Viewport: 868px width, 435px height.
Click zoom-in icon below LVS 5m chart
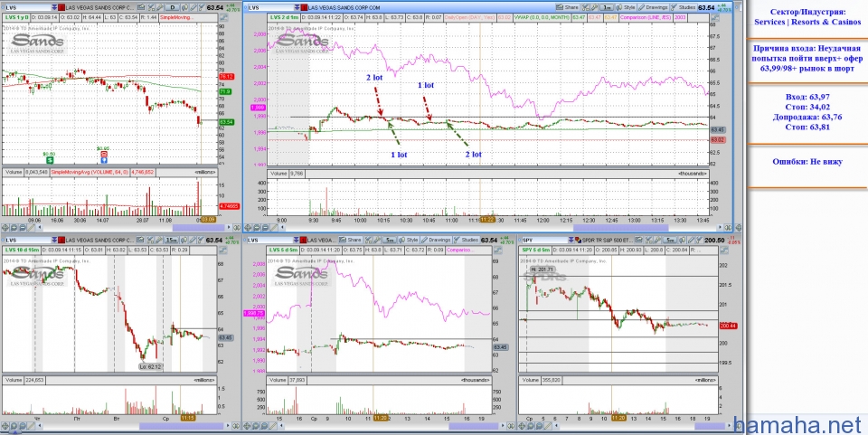tap(255, 426)
